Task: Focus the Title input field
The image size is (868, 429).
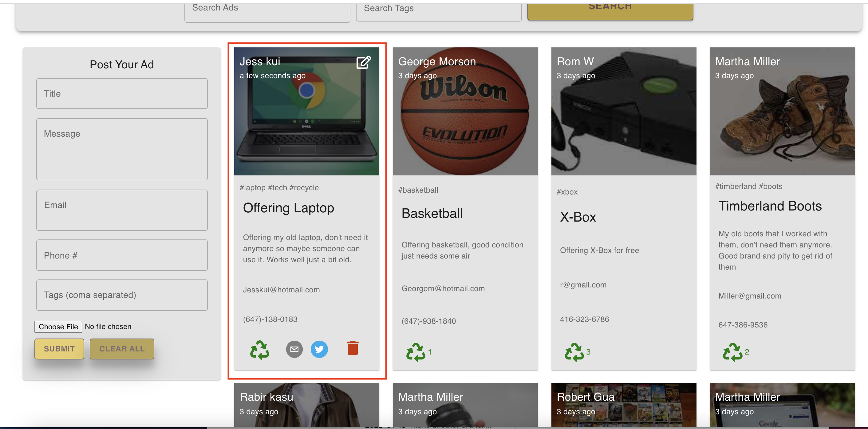Action: [122, 94]
